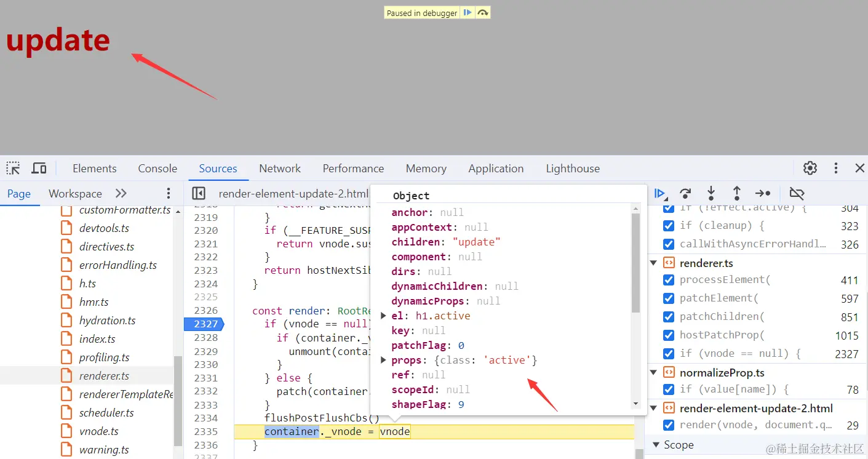Expand el: h1.active property

point(383,316)
